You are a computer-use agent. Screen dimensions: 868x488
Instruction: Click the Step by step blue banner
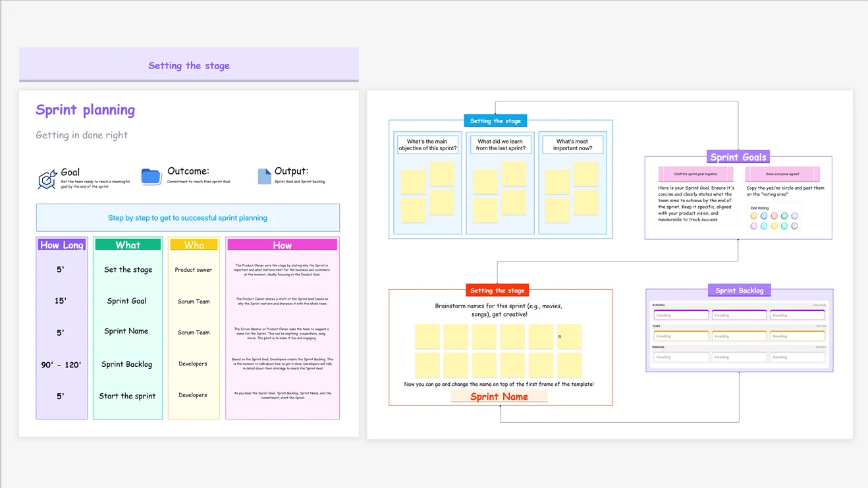[x=188, y=217]
